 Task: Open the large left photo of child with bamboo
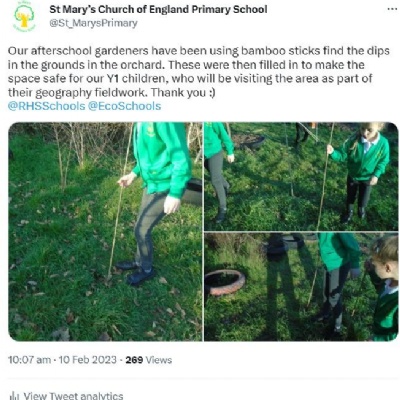pos(105,231)
